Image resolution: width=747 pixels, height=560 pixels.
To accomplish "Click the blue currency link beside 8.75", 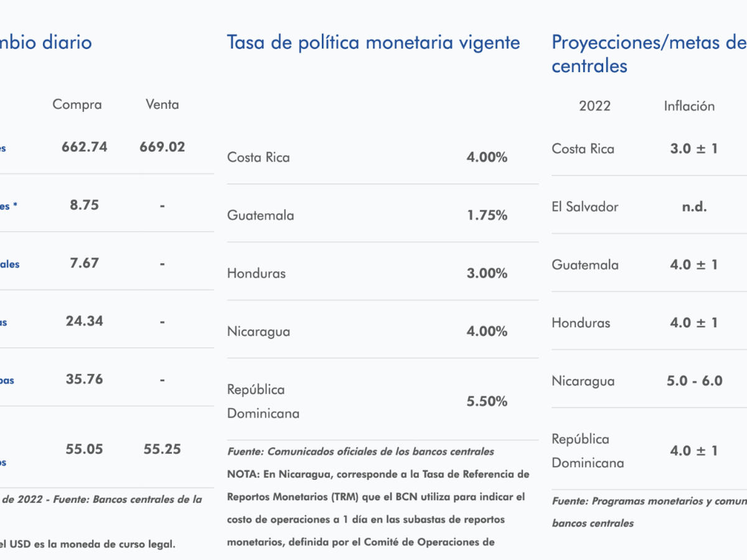I will [9, 206].
